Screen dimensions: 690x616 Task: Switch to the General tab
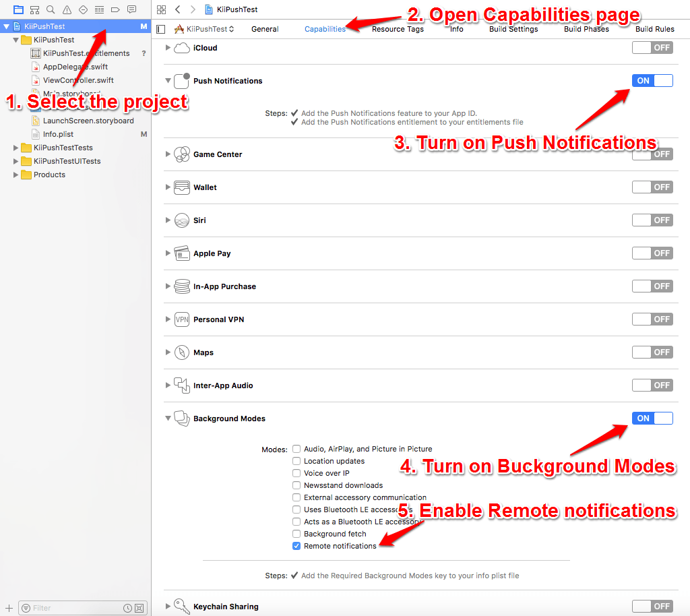265,29
